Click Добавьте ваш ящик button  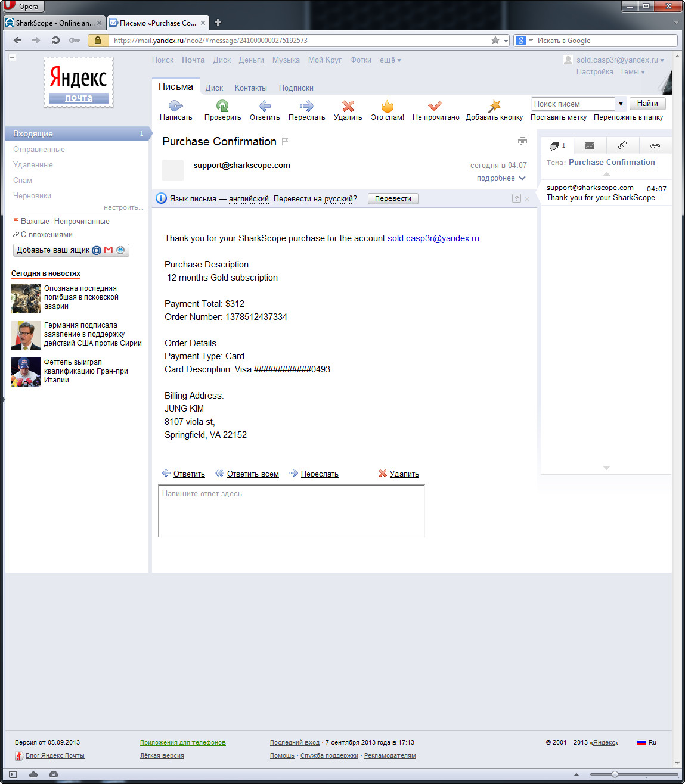[71, 250]
